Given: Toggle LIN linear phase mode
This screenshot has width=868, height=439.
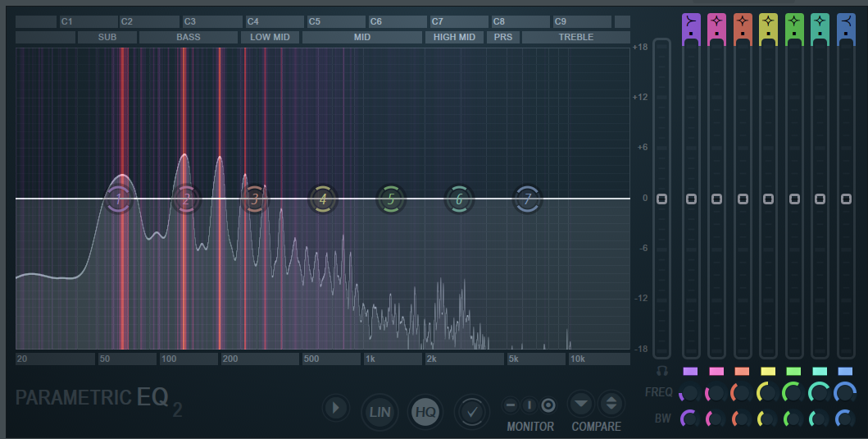Looking at the screenshot, I should [x=379, y=412].
